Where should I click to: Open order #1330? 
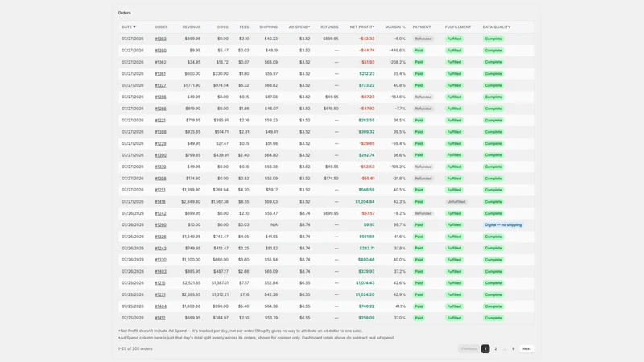coord(160,260)
